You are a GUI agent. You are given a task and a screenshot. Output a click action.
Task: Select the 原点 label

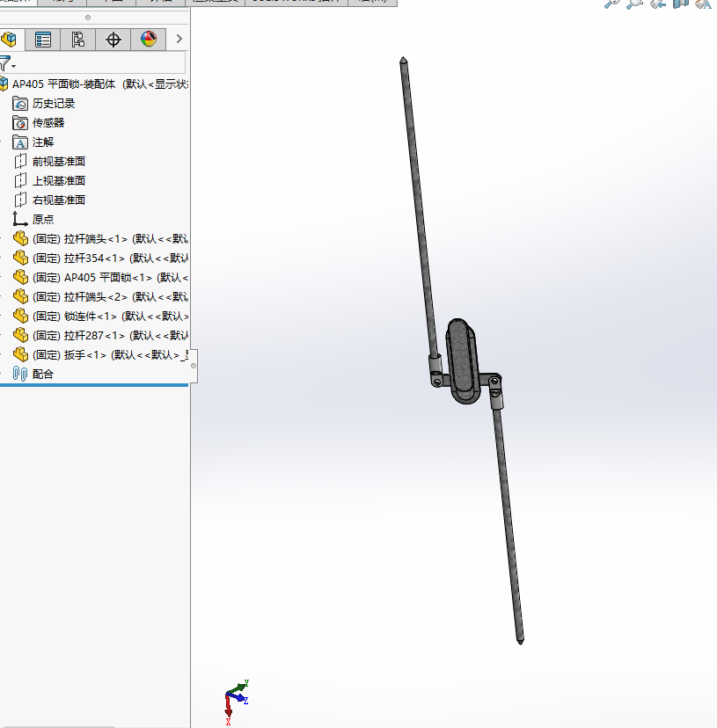click(43, 219)
